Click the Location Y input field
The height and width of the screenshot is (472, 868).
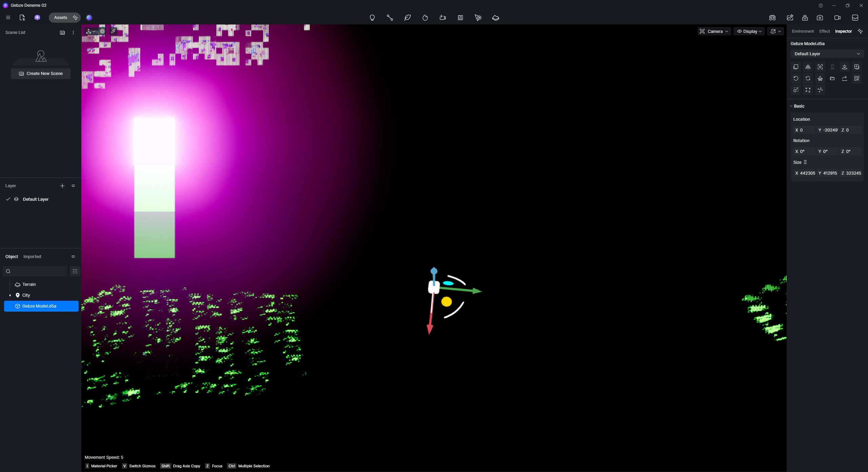pyautogui.click(x=827, y=130)
